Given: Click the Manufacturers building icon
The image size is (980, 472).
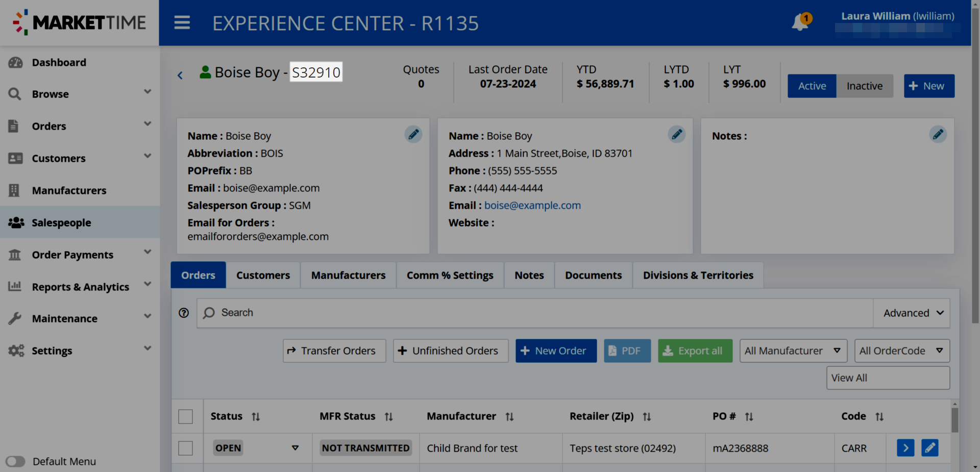Looking at the screenshot, I should 14,190.
